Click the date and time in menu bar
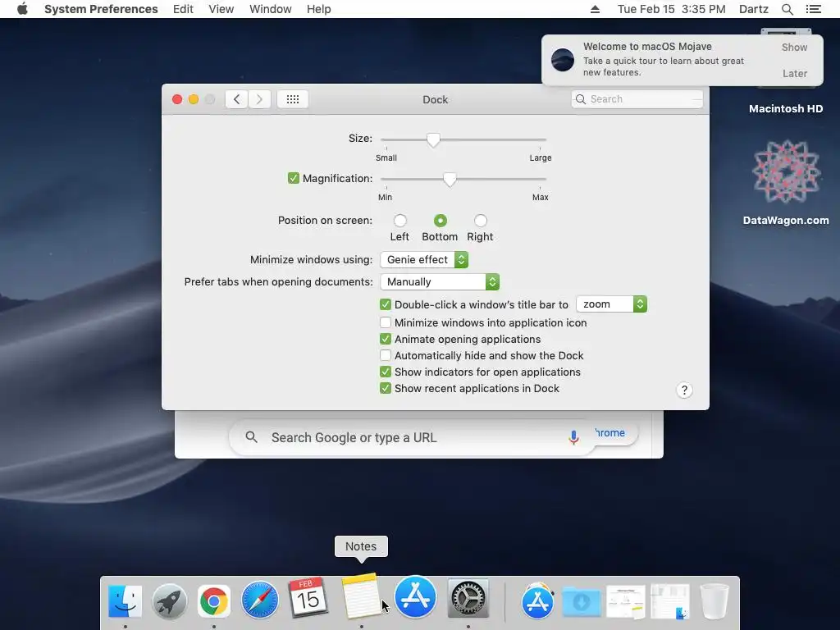 point(671,9)
